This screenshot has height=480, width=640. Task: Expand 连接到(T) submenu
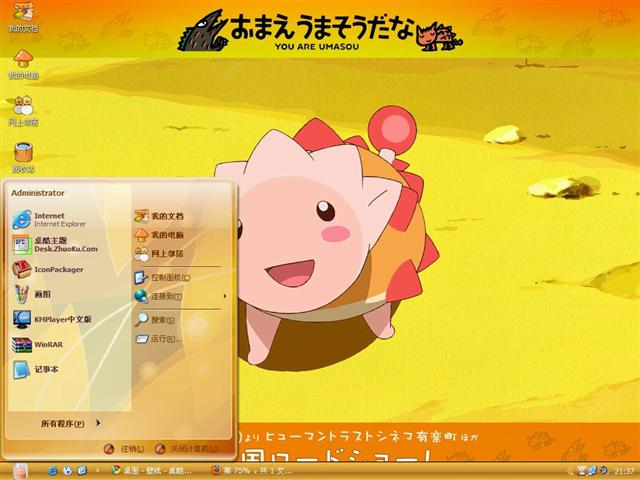[x=180, y=296]
